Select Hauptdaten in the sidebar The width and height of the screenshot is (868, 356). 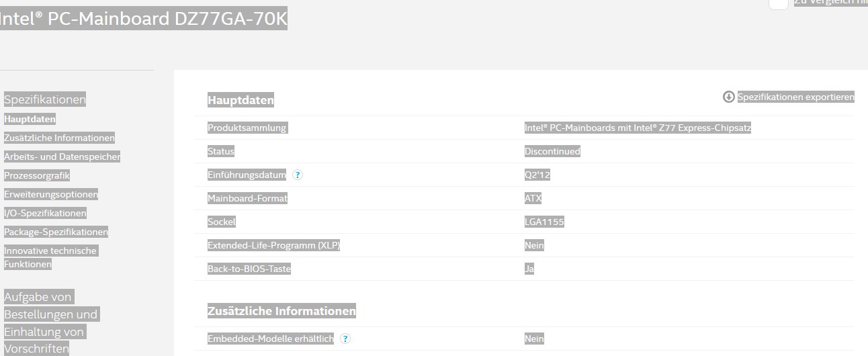click(x=30, y=119)
